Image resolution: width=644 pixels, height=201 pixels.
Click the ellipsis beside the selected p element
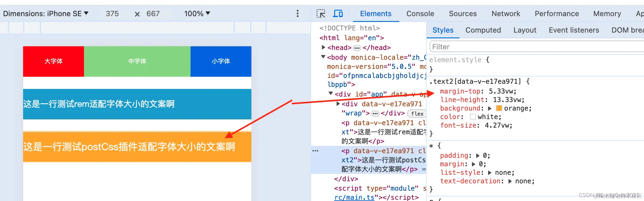315,151
